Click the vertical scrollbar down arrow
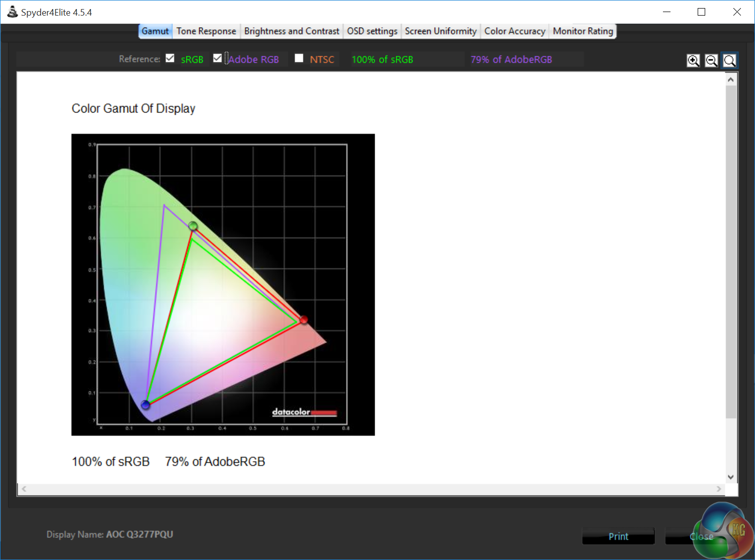The image size is (755, 560). coord(731,477)
